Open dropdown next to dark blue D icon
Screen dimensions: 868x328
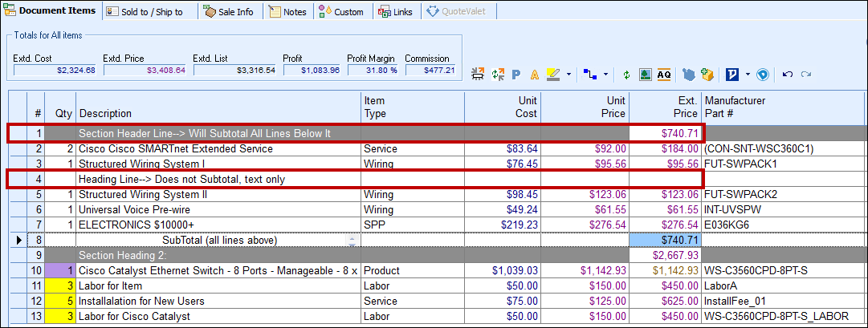[x=747, y=75]
